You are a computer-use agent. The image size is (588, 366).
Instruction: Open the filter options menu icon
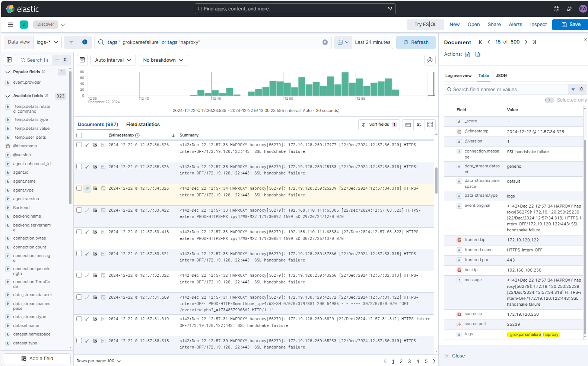pyautogui.click(x=71, y=42)
